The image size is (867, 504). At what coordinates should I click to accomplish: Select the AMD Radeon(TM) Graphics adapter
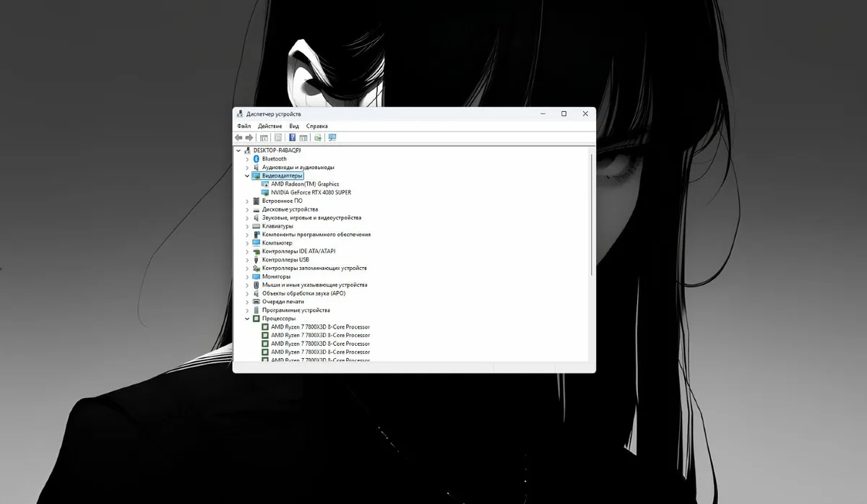point(304,184)
